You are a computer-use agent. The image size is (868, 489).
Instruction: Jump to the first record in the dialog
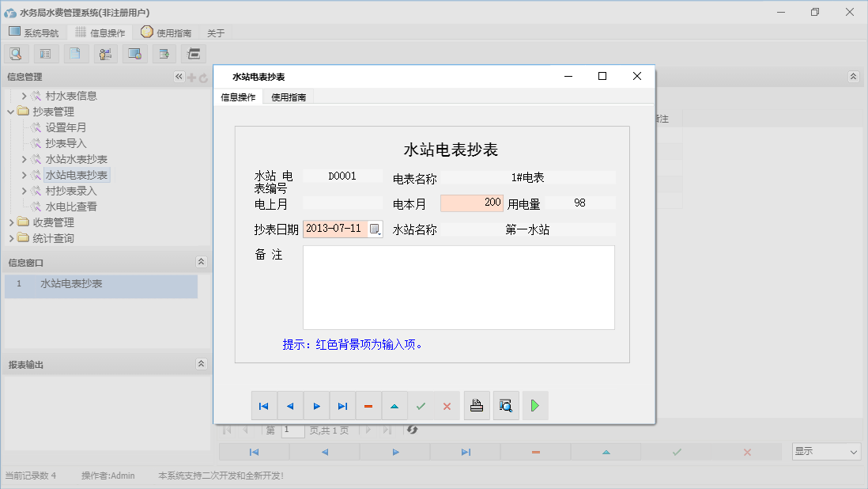[x=264, y=405]
